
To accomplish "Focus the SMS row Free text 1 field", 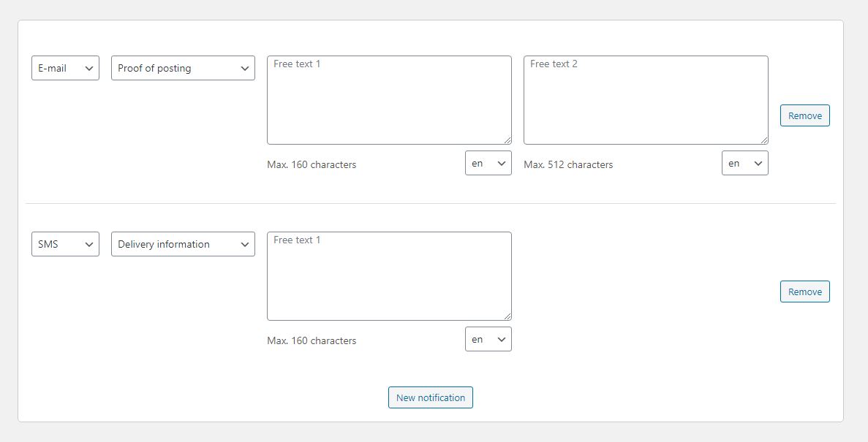I will tap(389, 276).
